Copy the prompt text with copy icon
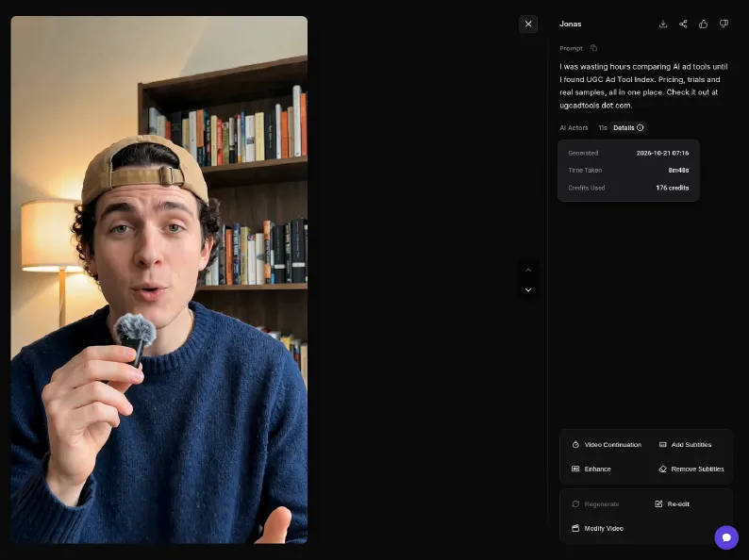 (x=593, y=48)
